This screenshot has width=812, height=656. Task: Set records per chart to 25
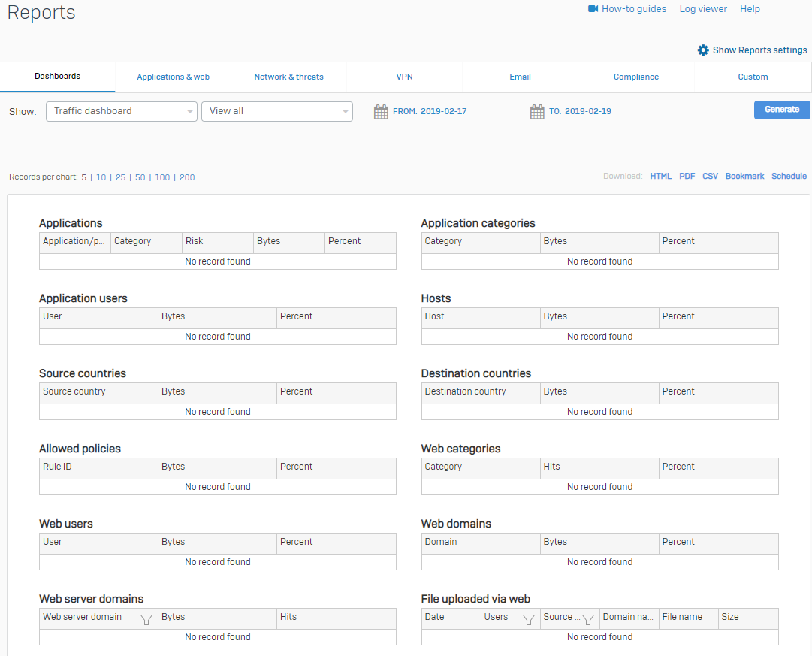tap(120, 178)
